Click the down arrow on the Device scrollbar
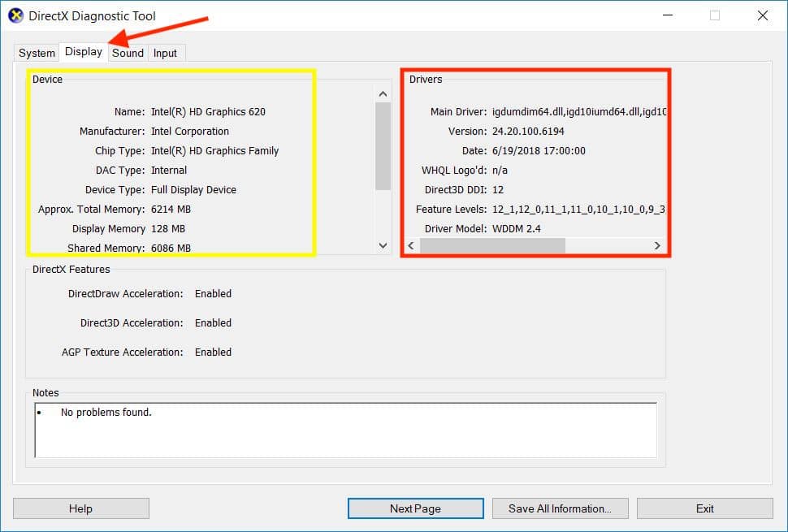Image resolution: width=788 pixels, height=532 pixels. point(383,244)
